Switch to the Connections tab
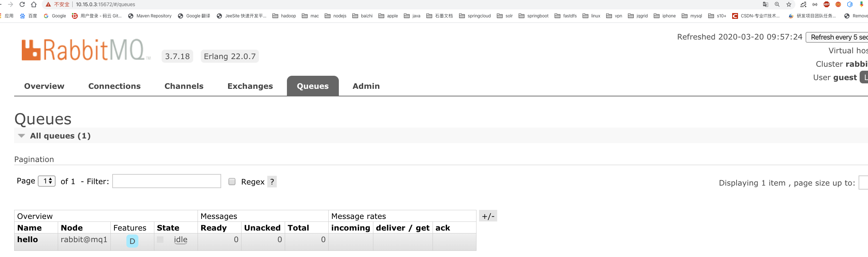 click(114, 86)
